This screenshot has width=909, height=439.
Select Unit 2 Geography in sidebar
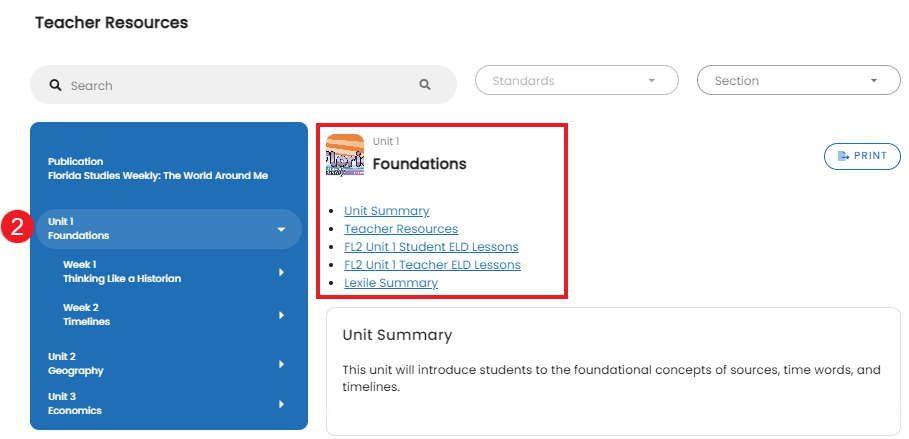point(168,364)
